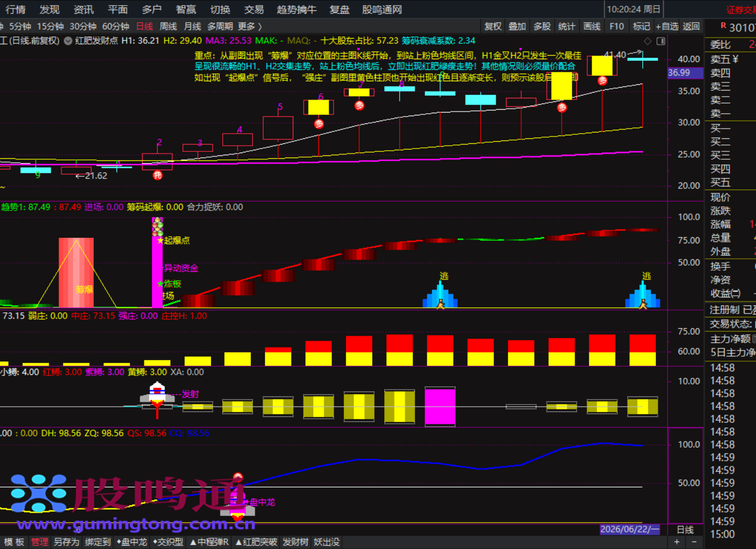Click the 统计 toolbar button
Viewport: 756px width, 549px height.
pyautogui.click(x=567, y=27)
